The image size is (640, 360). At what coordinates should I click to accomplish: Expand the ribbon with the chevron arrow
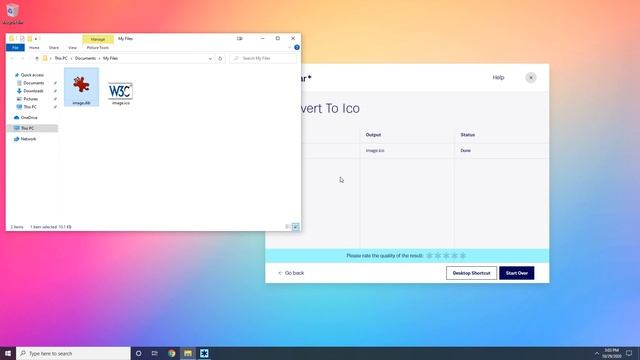[x=289, y=47]
